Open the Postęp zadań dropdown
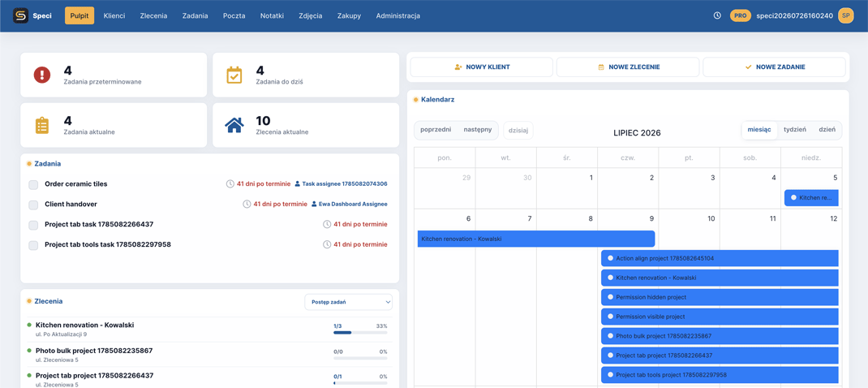 pyautogui.click(x=348, y=302)
